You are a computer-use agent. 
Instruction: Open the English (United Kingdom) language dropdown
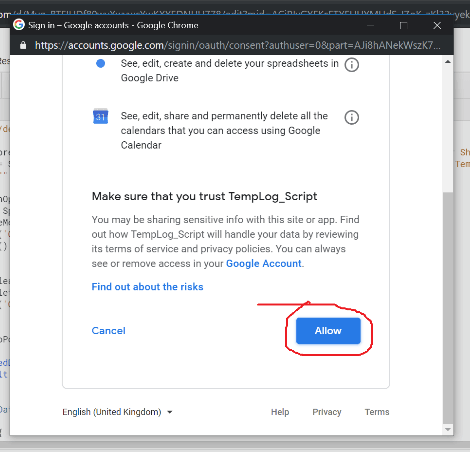click(117, 412)
